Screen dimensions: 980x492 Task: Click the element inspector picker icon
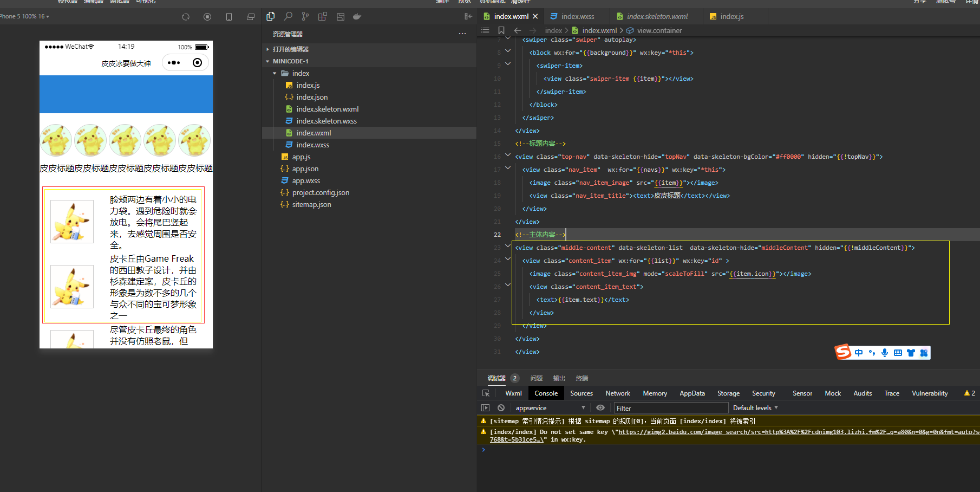tap(486, 393)
